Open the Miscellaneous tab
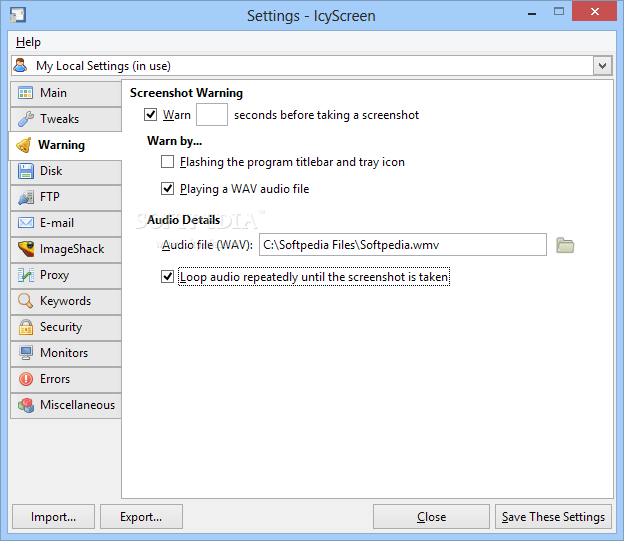Screen dimensions: 624x541 (66, 405)
